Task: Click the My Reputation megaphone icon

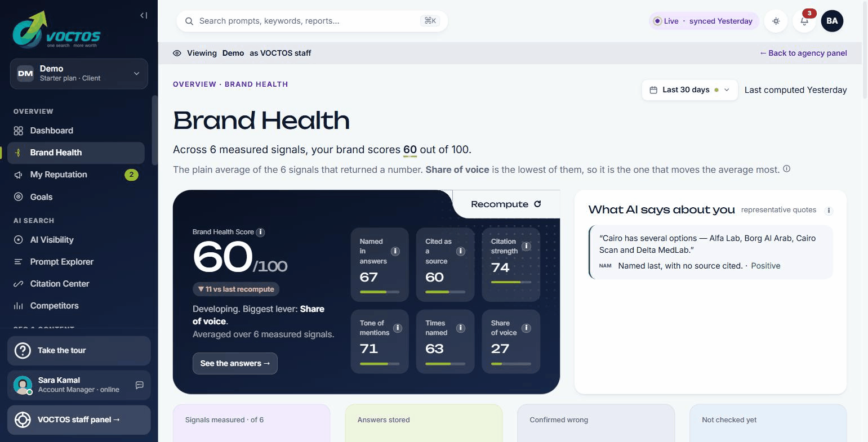Action: (x=18, y=175)
